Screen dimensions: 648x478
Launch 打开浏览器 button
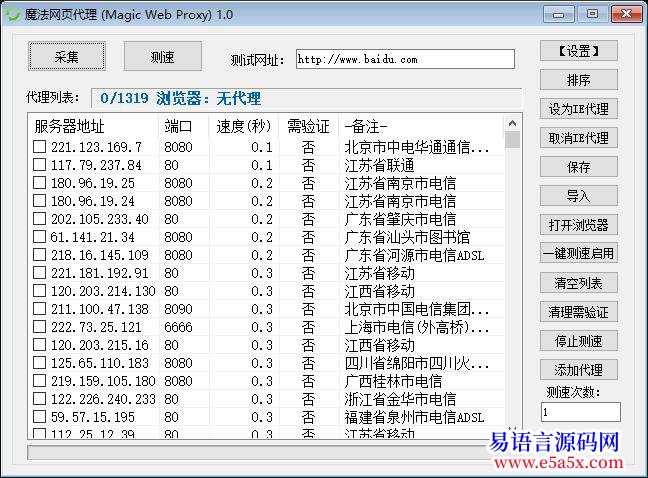(x=579, y=225)
